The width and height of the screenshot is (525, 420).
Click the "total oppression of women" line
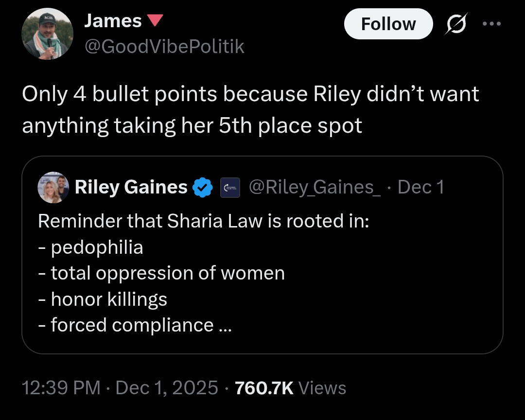pos(168,273)
